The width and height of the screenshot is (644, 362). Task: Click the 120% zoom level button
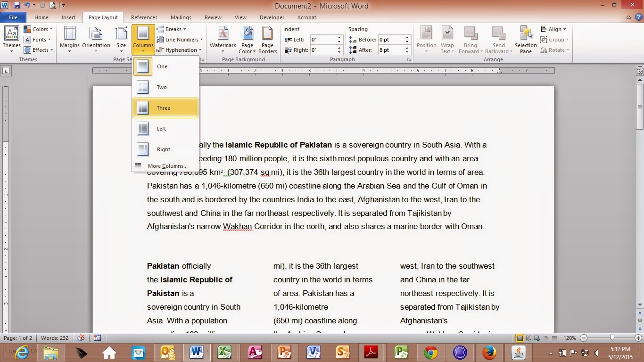570,338
